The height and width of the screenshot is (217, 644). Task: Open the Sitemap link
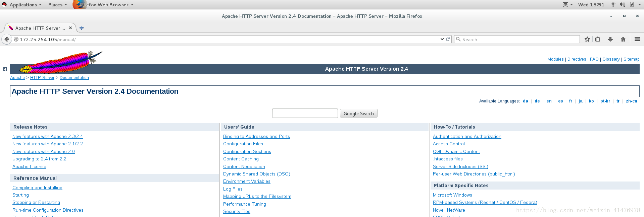pyautogui.click(x=632, y=59)
